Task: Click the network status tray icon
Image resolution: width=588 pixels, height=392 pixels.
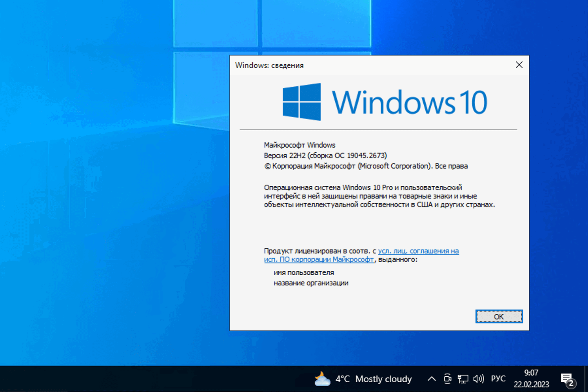Action: point(463,379)
